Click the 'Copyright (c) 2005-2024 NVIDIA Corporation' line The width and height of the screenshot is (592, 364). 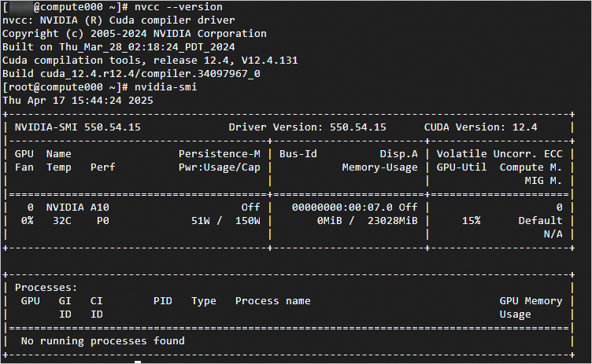pos(135,34)
